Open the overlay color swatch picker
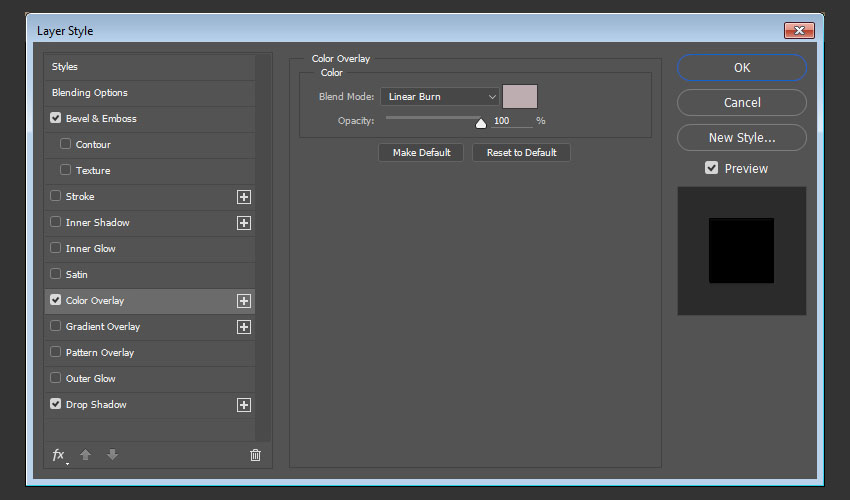850x500 pixels. tap(520, 97)
